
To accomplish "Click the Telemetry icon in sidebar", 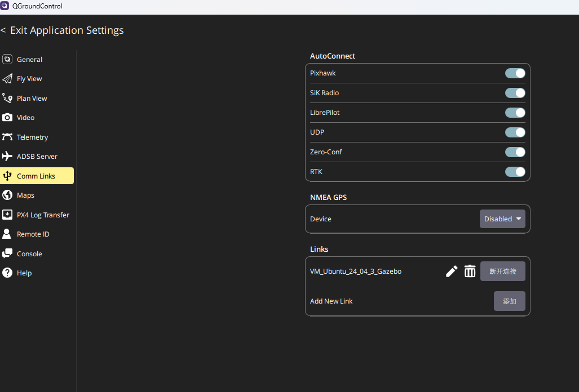I will point(7,137).
